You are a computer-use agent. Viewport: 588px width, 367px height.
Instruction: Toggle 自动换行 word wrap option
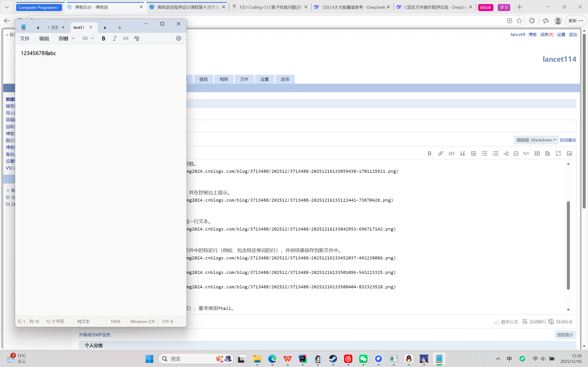534,322
